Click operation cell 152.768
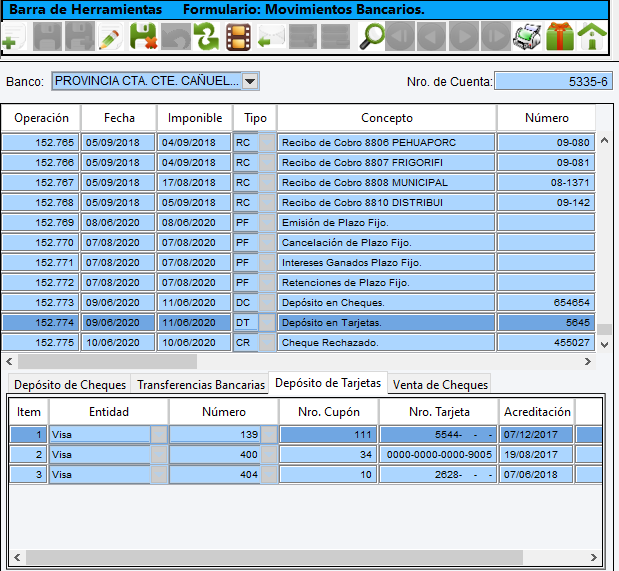Viewport: 619px width, 571px height. coord(41,203)
